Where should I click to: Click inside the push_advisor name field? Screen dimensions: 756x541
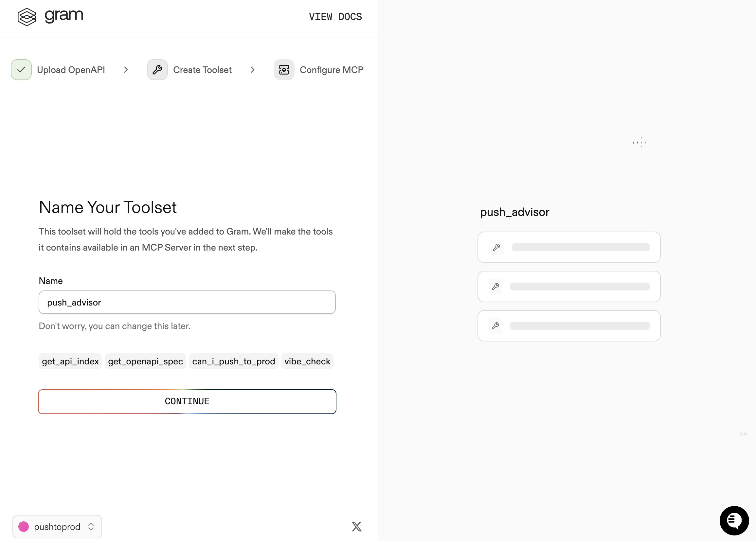coord(187,302)
